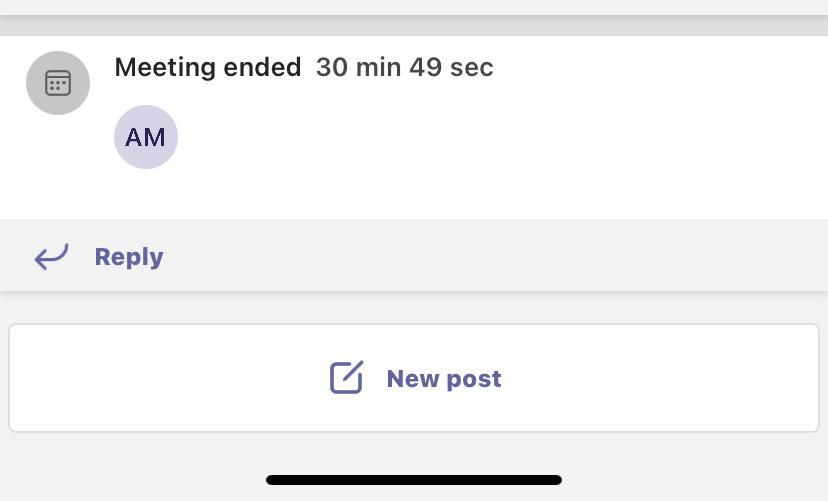Tap the AM participant avatar
Viewport: 828px width, 501px height.
pos(146,137)
